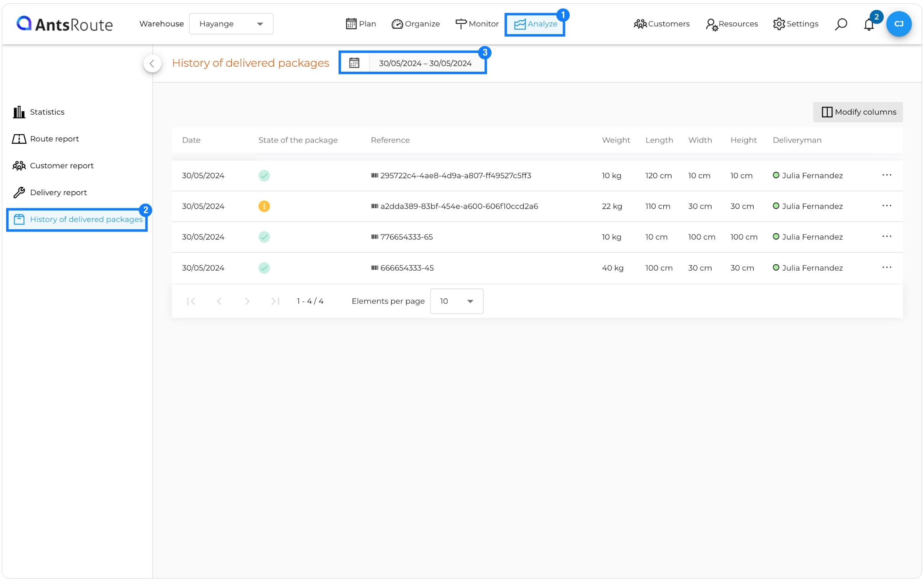The image size is (924, 582).
Task: Open the Customers page
Action: click(661, 24)
